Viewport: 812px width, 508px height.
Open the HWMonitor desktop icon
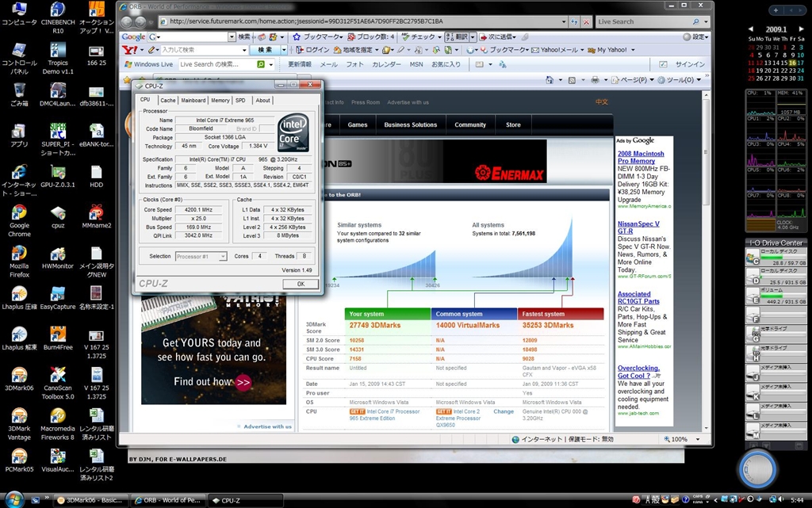coord(57,257)
